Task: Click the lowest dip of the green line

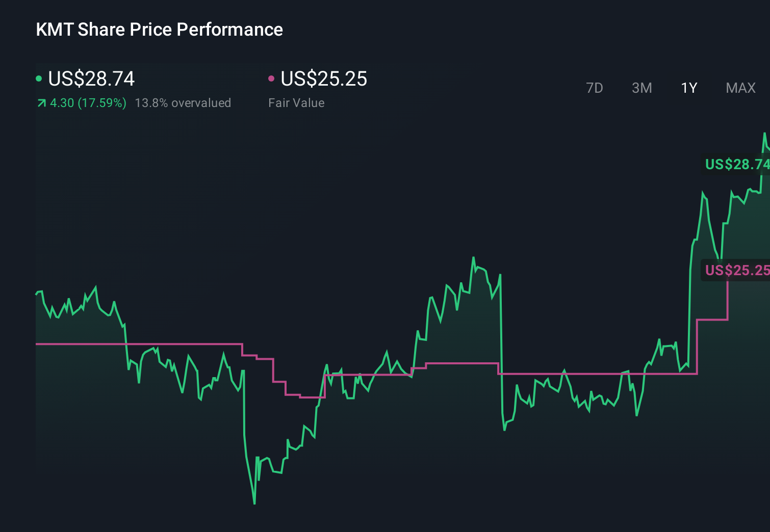Action: [x=254, y=503]
